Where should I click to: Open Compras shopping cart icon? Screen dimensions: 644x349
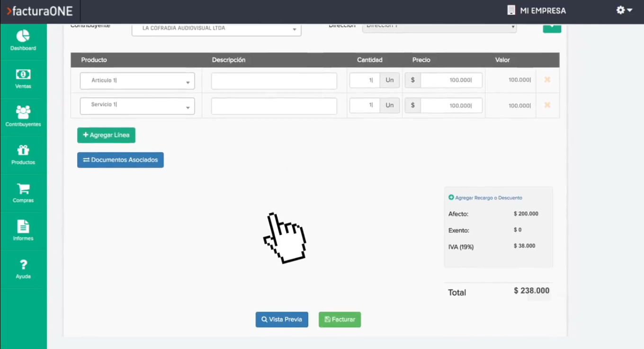click(23, 189)
